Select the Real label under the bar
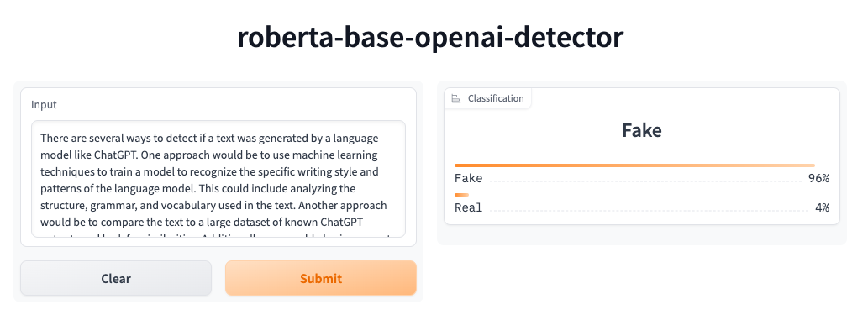Image resolution: width=868 pixels, height=336 pixels. tap(468, 207)
